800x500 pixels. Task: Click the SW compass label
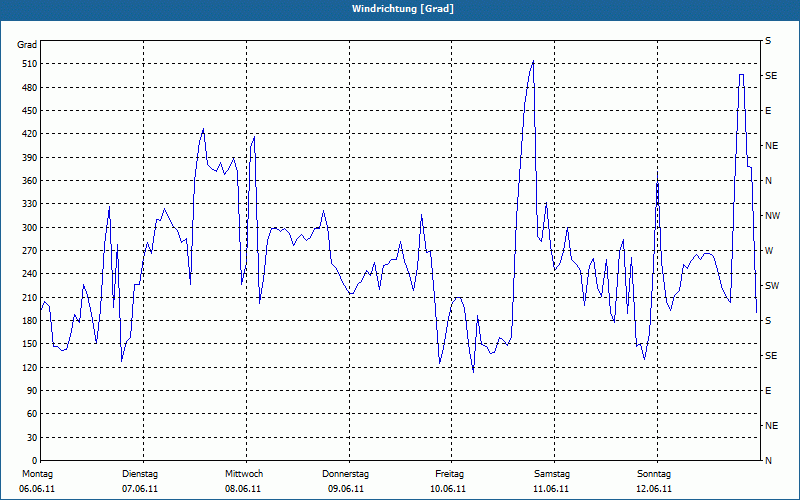[x=772, y=286]
